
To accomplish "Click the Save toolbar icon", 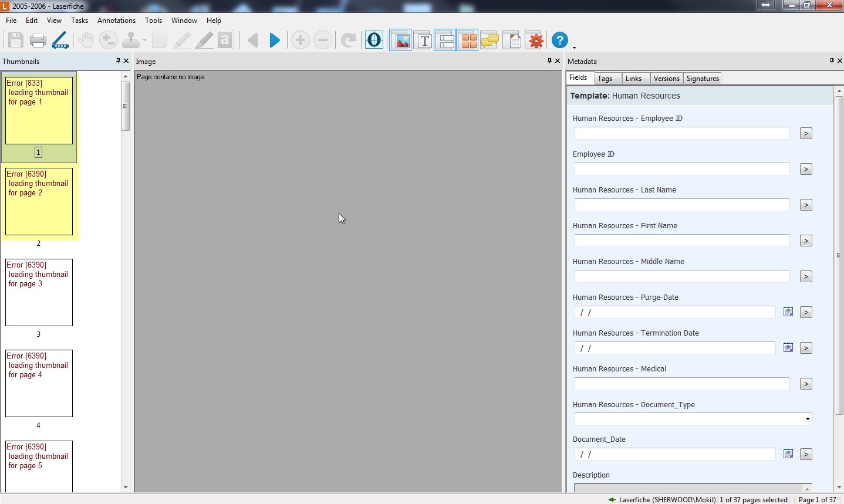I will [16, 40].
